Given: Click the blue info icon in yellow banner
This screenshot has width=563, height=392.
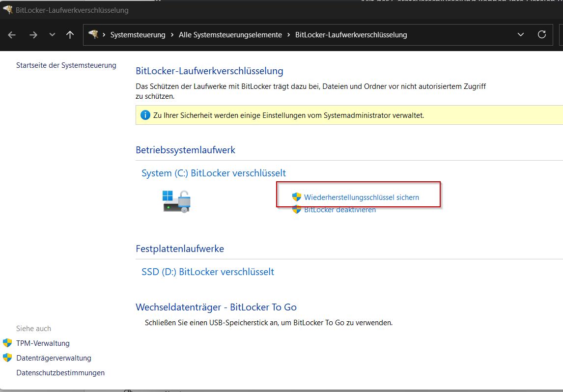Looking at the screenshot, I should (x=145, y=115).
